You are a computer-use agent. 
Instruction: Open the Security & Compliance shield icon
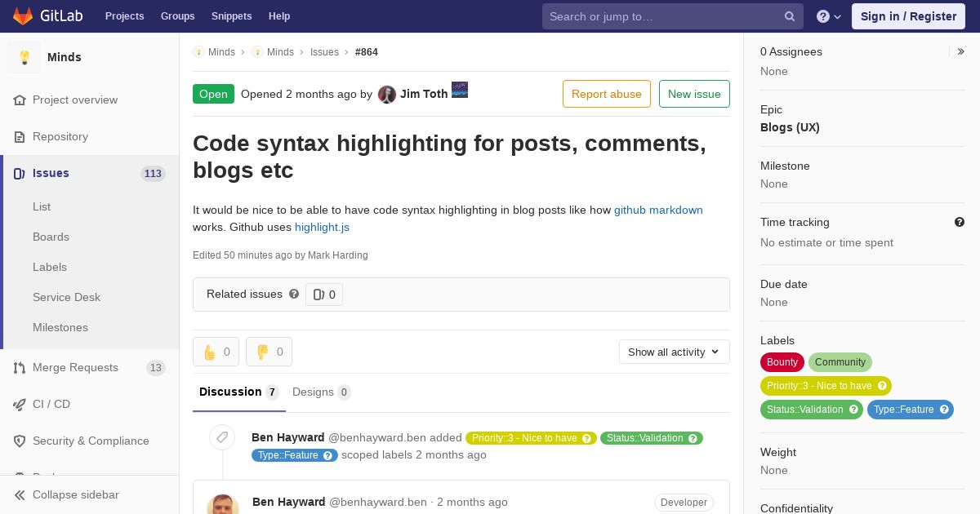20,441
